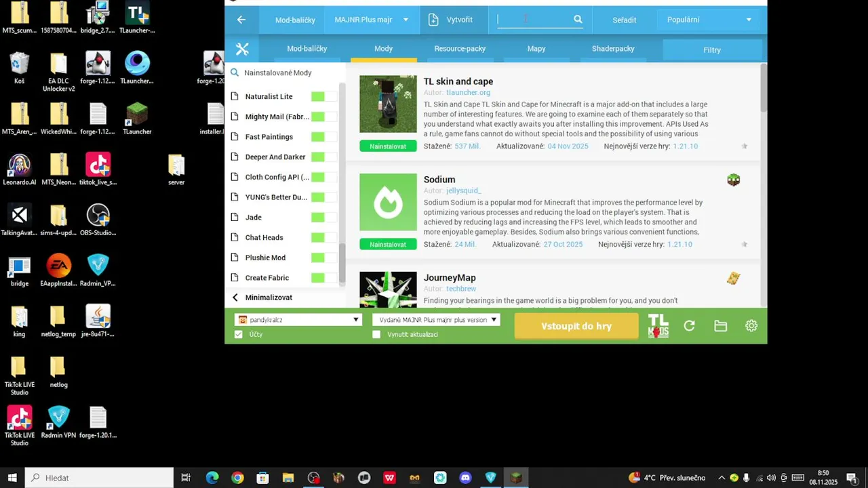Toggle the Mighty Mail mod switch

323,117
